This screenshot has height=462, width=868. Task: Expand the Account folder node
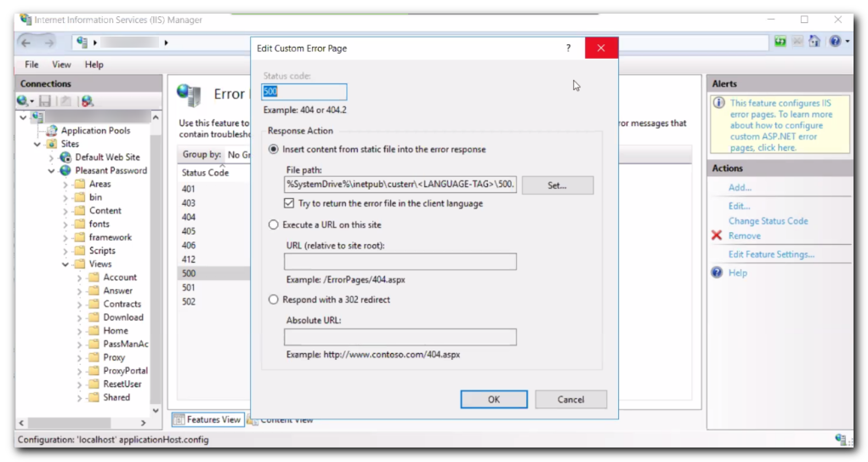pyautogui.click(x=79, y=277)
